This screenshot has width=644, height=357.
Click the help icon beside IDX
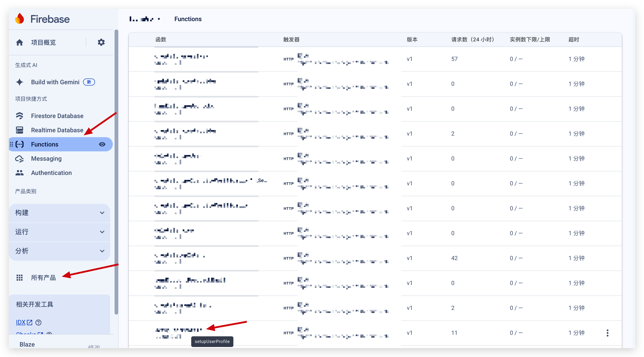38,322
